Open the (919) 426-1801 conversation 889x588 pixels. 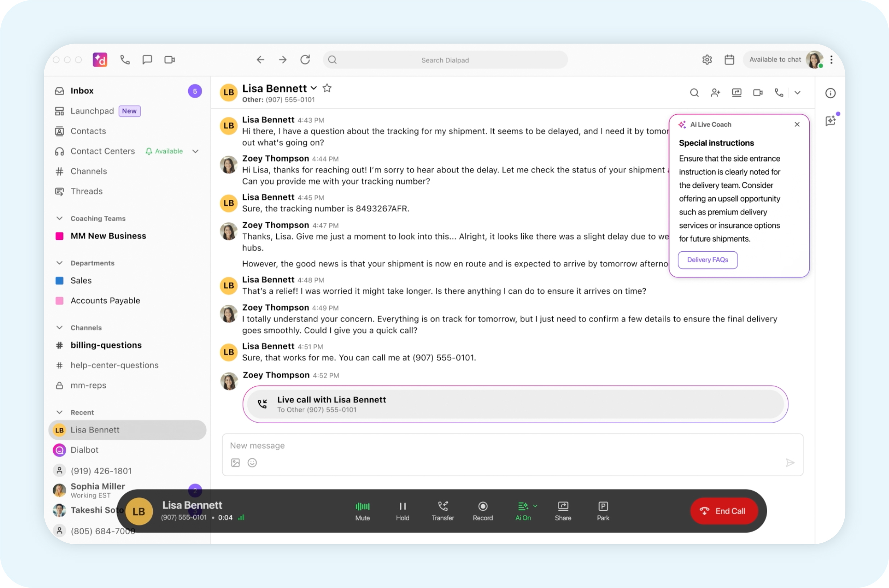[x=127, y=470]
